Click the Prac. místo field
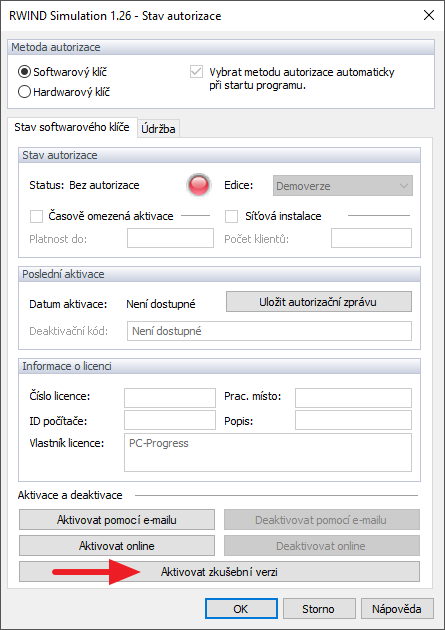 pos(353,398)
